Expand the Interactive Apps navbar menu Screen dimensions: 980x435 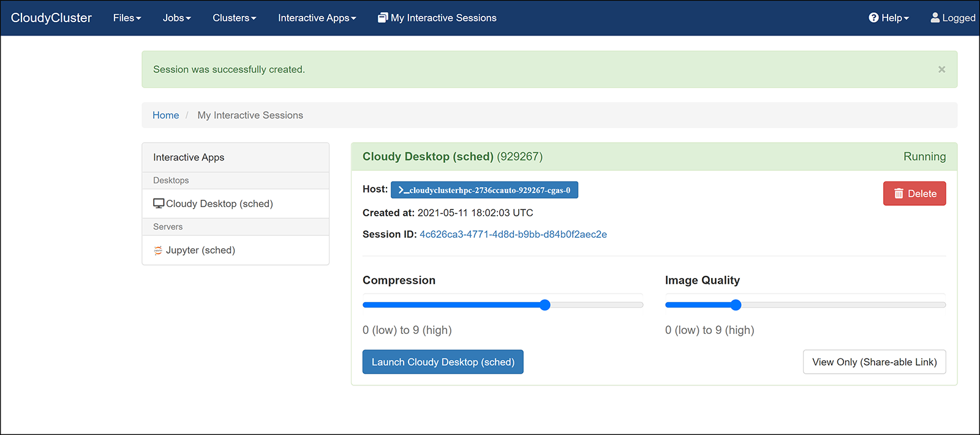(x=317, y=18)
